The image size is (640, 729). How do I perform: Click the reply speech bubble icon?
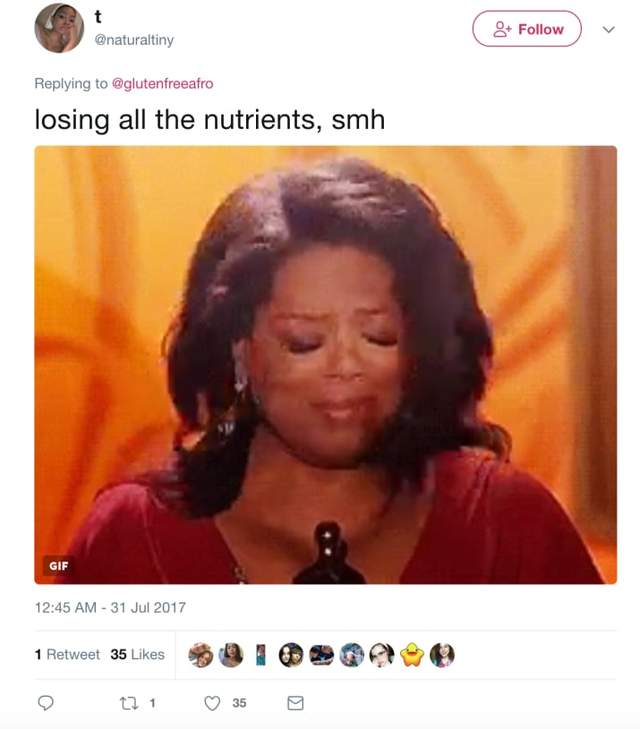[x=45, y=703]
